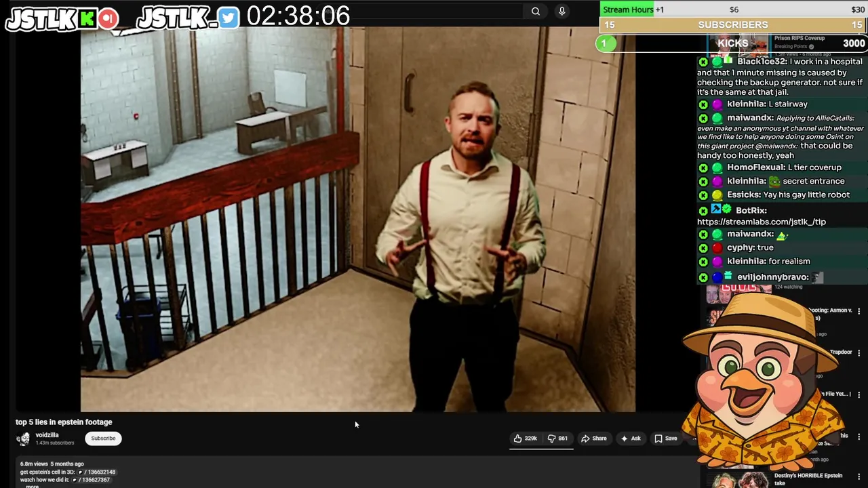Screen dimensions: 868x488
Task: Click the BotRix moderator badge icon
Action: (x=715, y=209)
